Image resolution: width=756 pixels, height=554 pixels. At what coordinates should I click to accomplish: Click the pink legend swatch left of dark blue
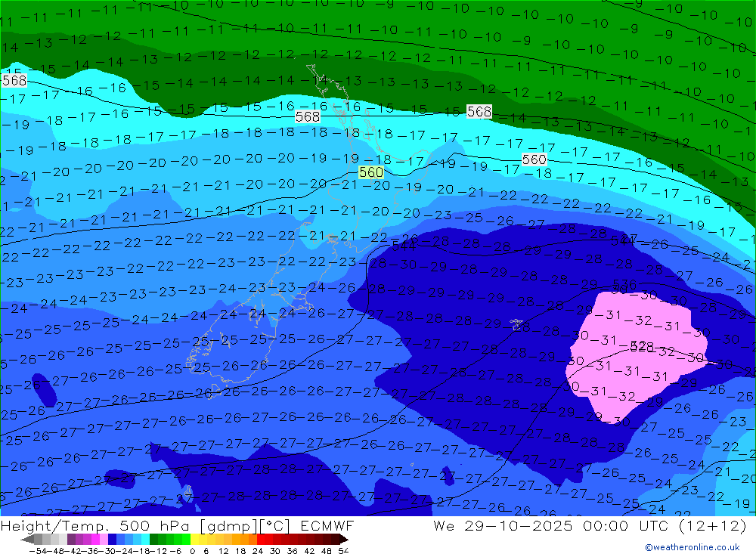point(104,539)
